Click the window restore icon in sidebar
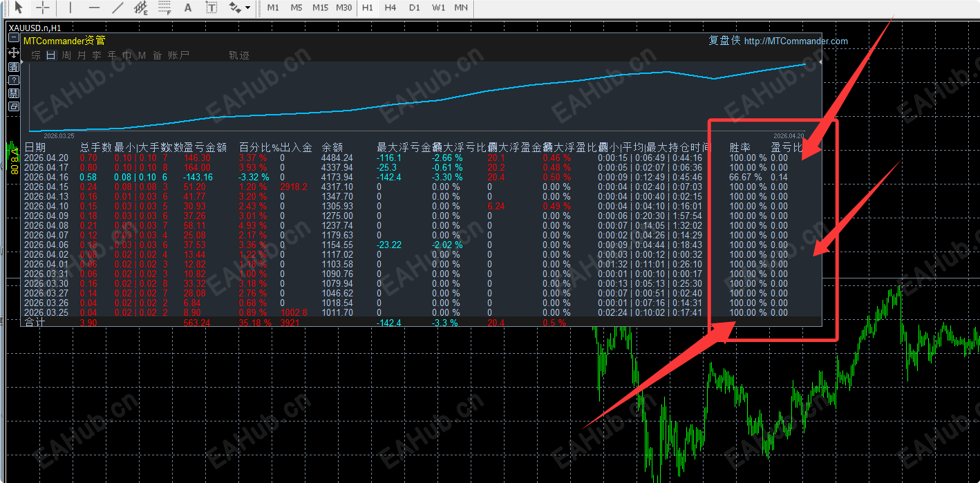The height and width of the screenshot is (483, 980). pyautogui.click(x=14, y=106)
